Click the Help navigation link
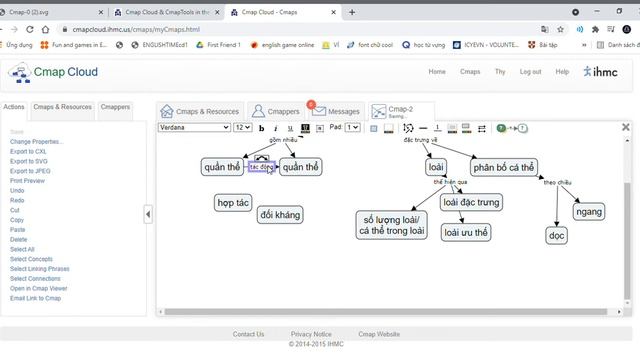The width and height of the screenshot is (640, 360). tap(562, 71)
